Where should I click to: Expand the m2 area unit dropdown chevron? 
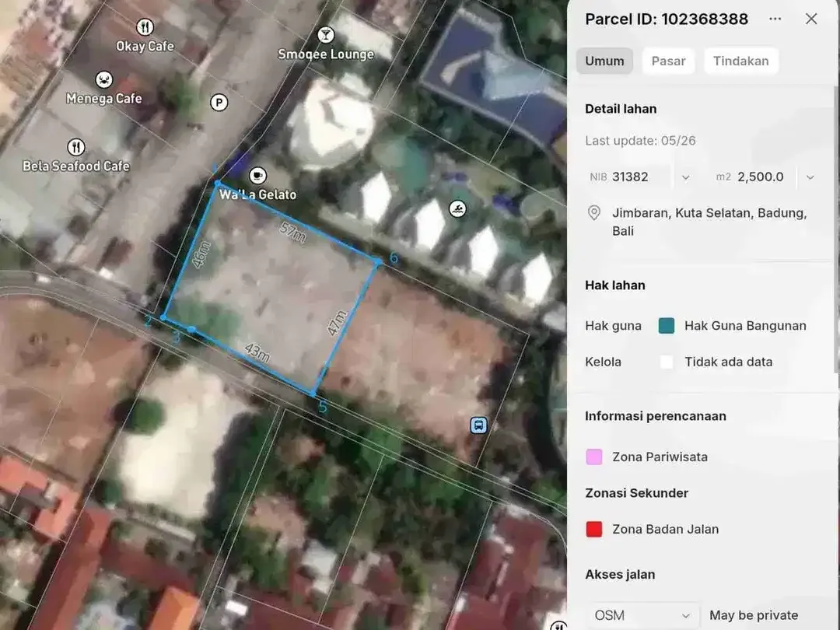(810, 177)
